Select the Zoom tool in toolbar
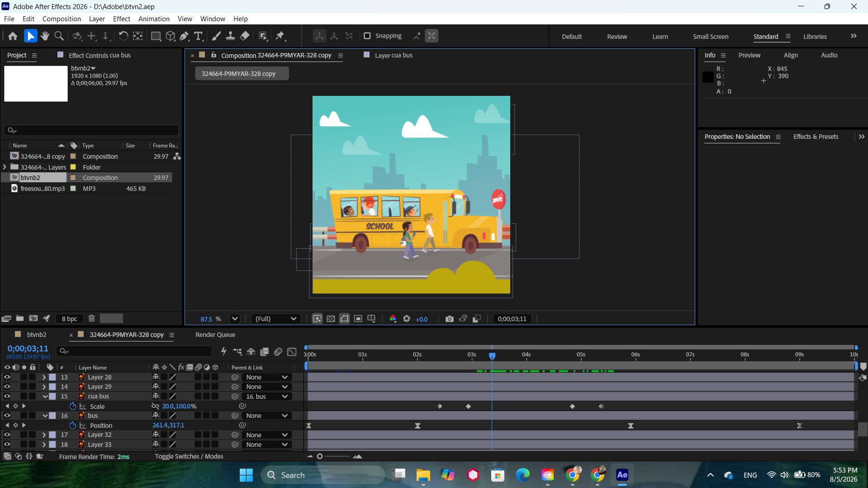Screen dimensions: 868x488 [x=59, y=36]
